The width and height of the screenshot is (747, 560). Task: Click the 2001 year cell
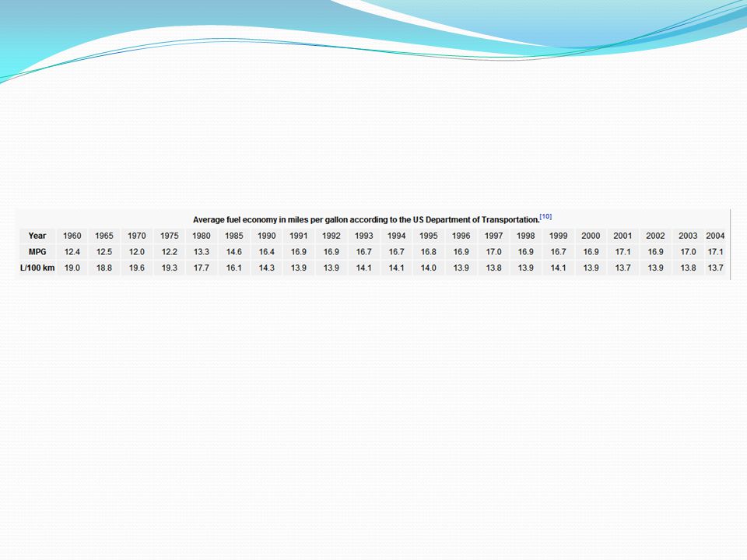point(622,236)
